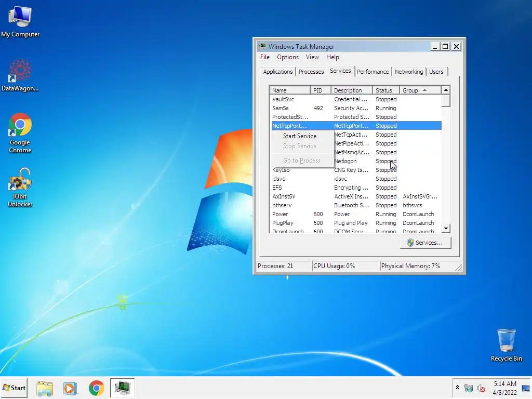
Task: Select the AxInstSV service row
Action: pos(355,196)
